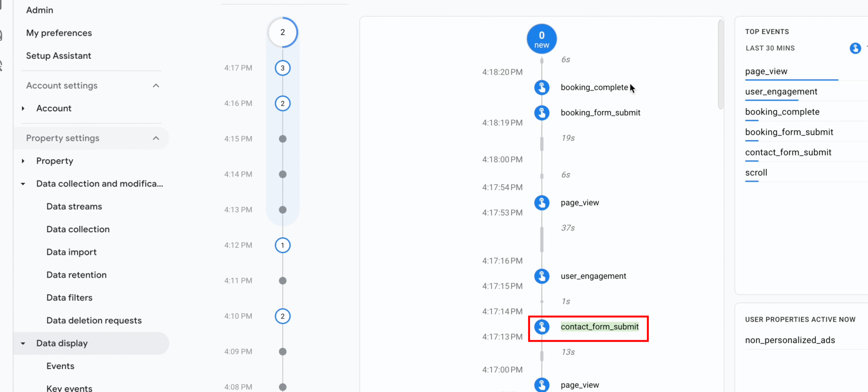Select the 0 new events bubble
The width and height of the screenshot is (868, 392).
tap(541, 39)
